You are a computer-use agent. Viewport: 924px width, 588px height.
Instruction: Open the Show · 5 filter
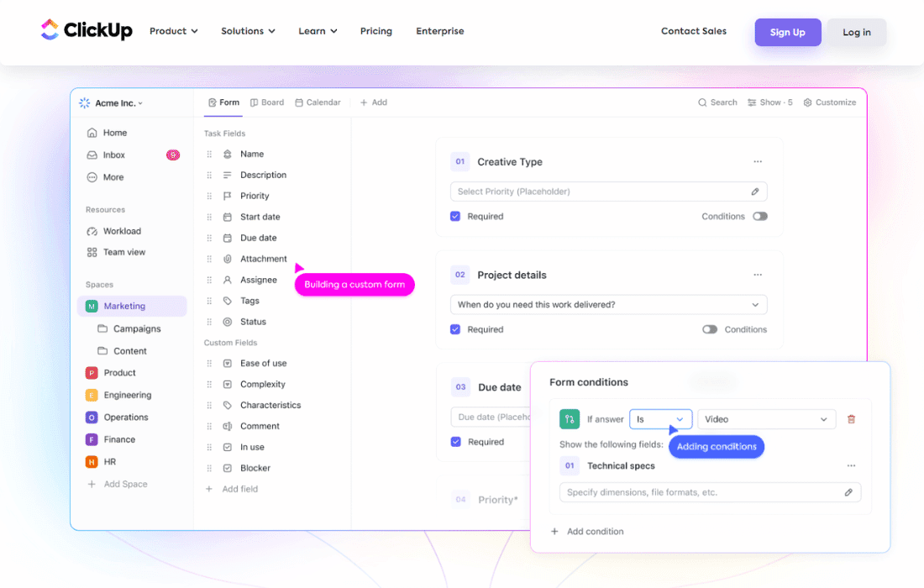click(x=770, y=102)
